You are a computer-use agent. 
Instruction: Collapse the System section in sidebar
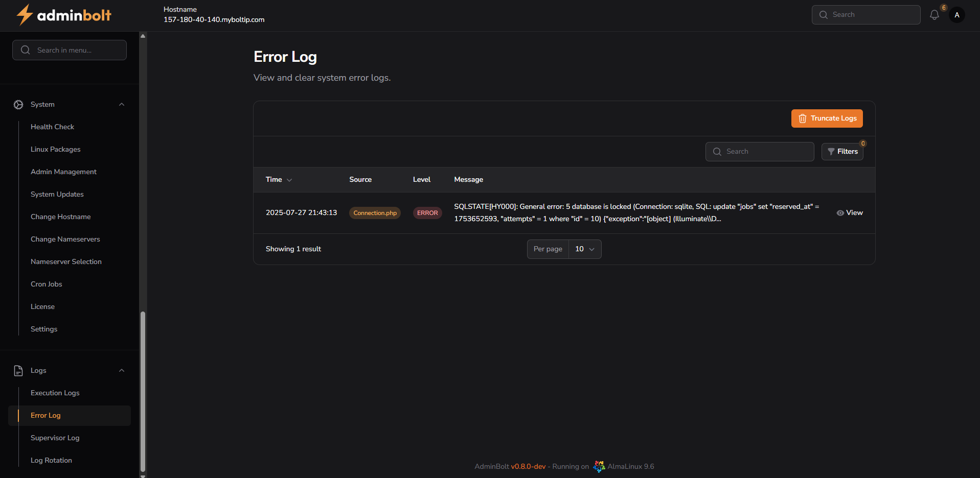pos(122,104)
